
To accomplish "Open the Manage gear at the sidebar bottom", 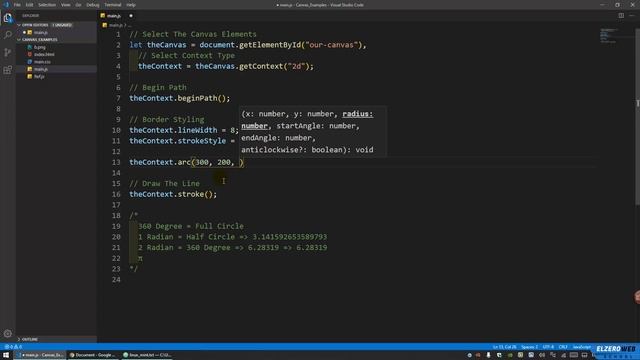I will point(8,333).
